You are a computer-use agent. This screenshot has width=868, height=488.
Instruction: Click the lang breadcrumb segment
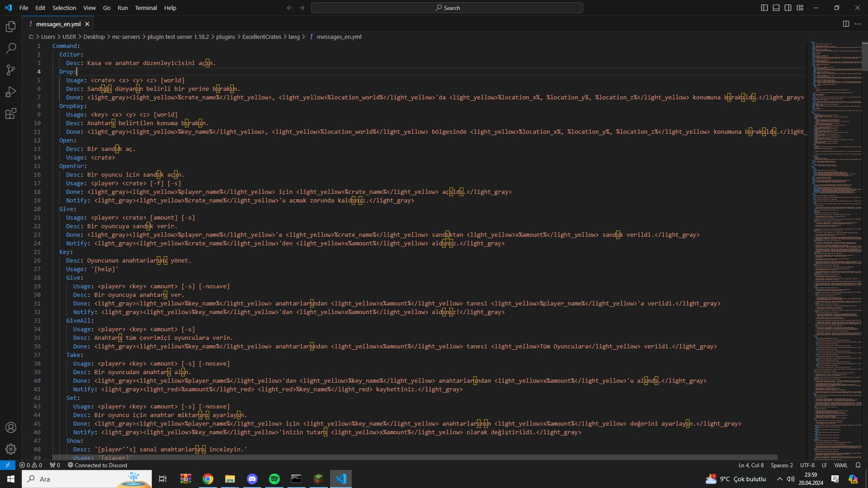coord(294,37)
